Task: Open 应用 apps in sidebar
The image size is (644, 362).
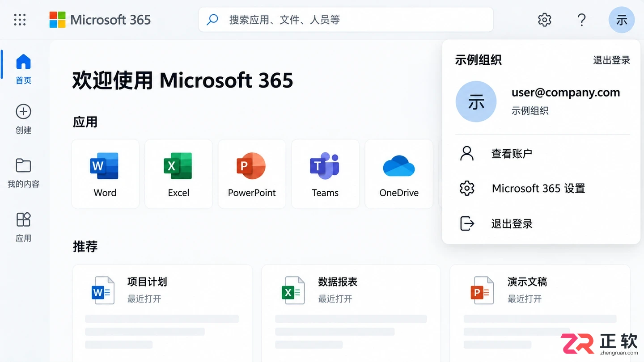Action: point(23,227)
